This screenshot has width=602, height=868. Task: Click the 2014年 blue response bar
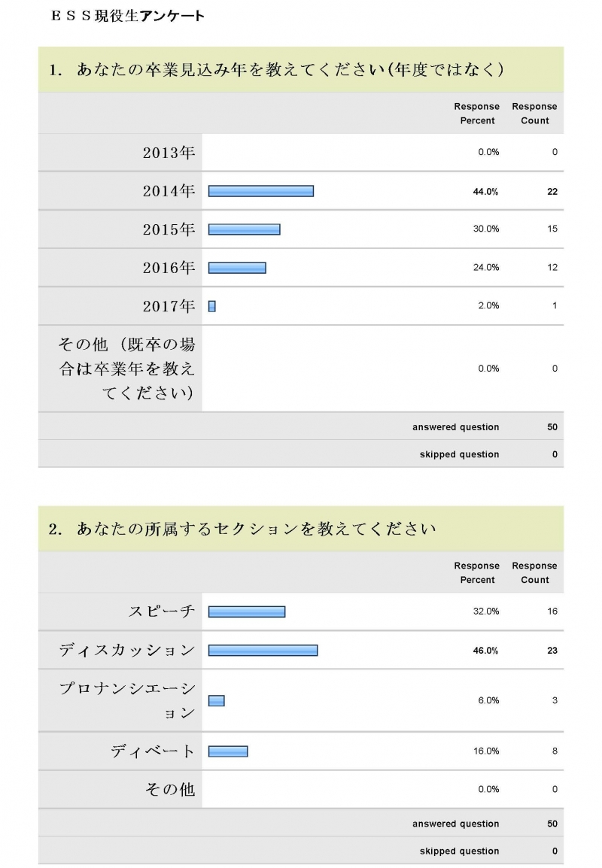261,191
